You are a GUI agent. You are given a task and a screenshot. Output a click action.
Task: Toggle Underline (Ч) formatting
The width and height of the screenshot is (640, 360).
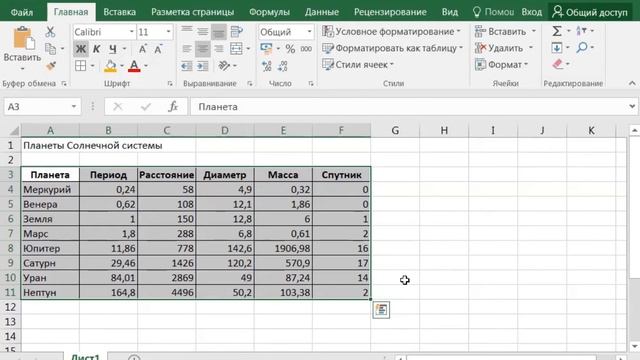113,49
